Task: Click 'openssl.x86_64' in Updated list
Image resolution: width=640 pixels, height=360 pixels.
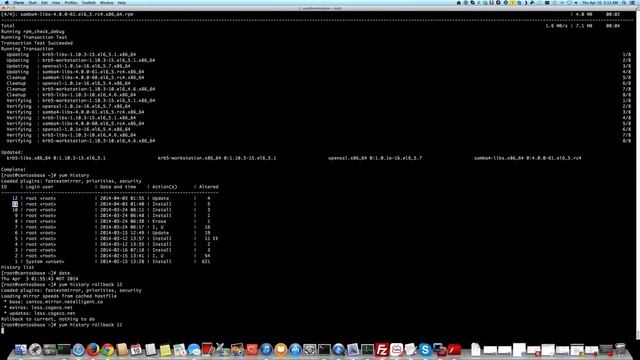Action: pyautogui.click(x=347, y=158)
